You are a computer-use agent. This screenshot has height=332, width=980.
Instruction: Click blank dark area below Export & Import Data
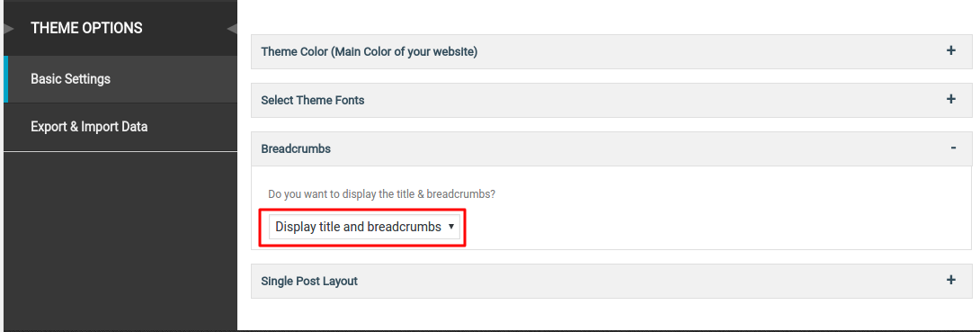coord(120,241)
